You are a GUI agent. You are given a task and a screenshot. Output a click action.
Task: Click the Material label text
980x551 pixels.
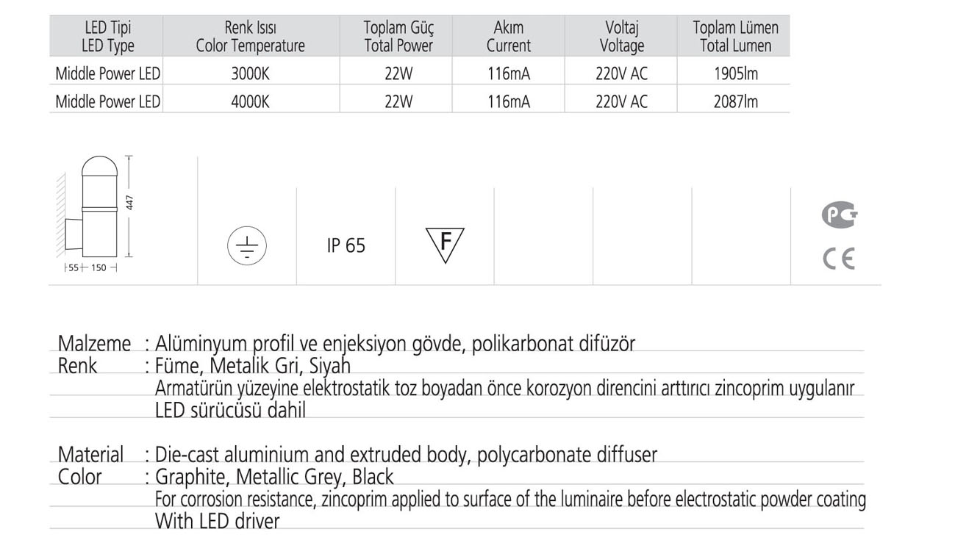[x=90, y=455]
